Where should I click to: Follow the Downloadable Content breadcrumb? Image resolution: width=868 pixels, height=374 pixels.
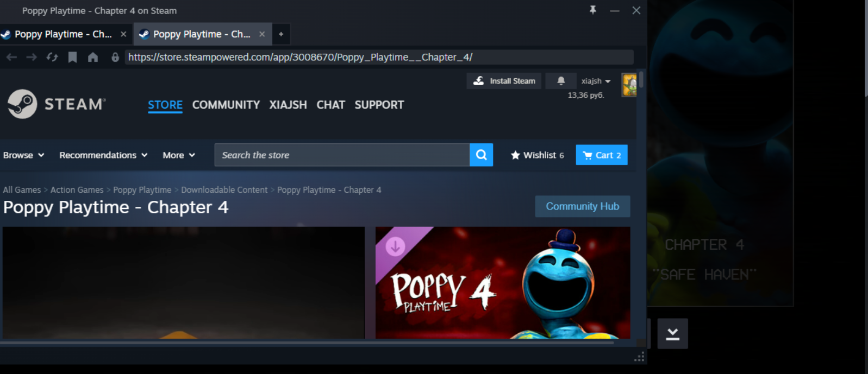(224, 190)
